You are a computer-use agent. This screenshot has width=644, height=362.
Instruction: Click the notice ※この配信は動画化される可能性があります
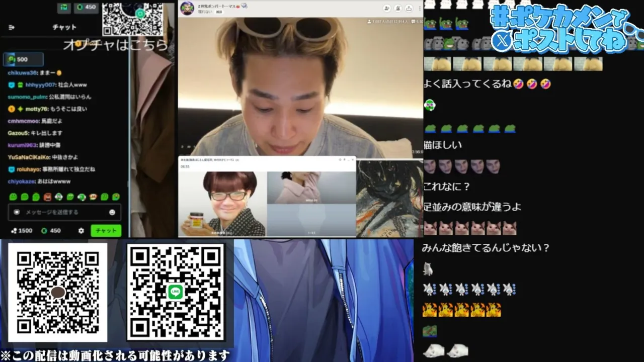(115, 355)
